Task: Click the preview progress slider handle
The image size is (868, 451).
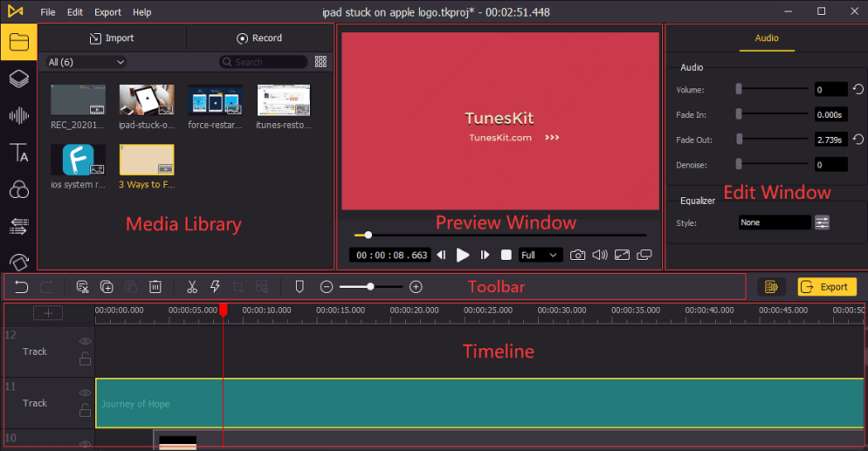Action: (x=369, y=235)
